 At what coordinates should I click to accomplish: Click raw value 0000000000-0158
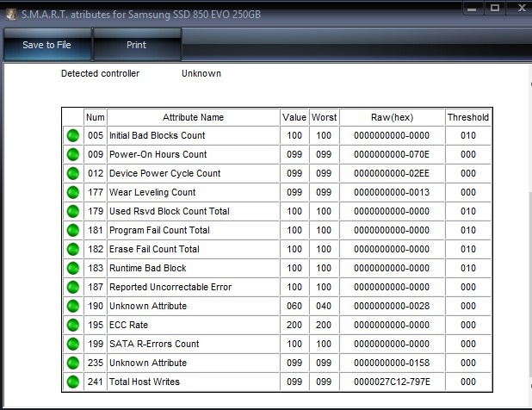click(392, 363)
